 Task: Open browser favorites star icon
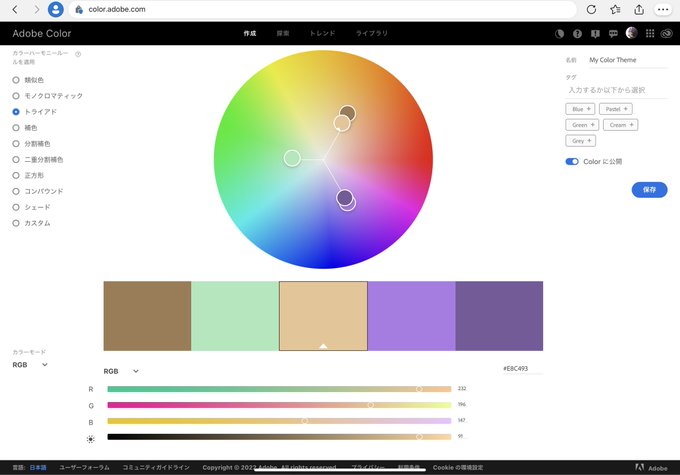pyautogui.click(x=615, y=9)
